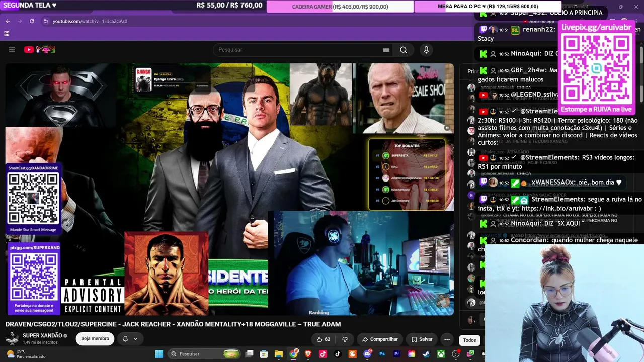Click the browser address bar URL
Image resolution: width=644 pixels, height=362 pixels.
click(90, 21)
